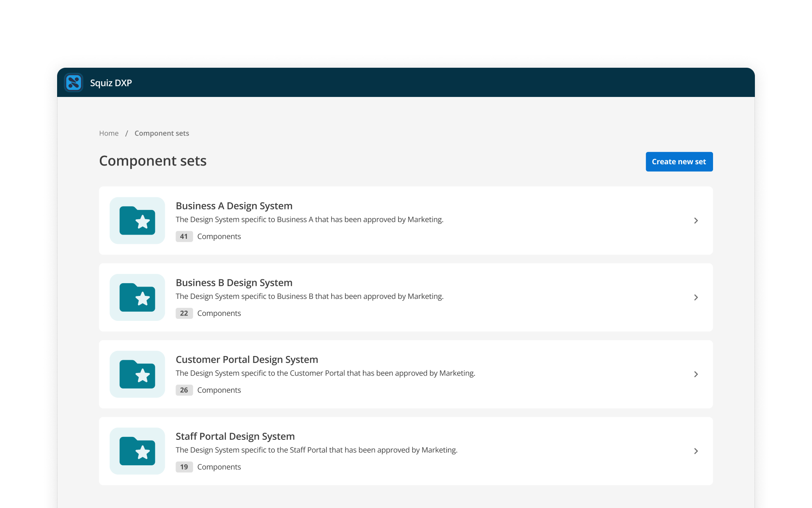Click the Squiz DXP logo icon
The height and width of the screenshot is (508, 812).
tap(74, 83)
